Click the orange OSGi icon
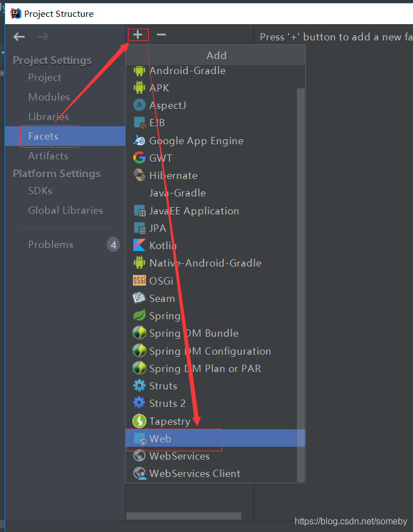This screenshot has width=413, height=532. tap(139, 281)
